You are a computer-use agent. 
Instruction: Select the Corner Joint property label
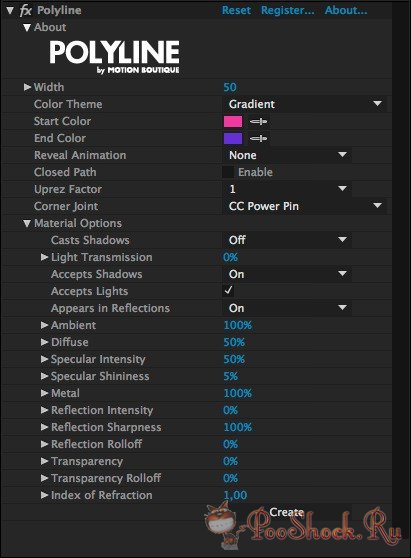tap(66, 206)
